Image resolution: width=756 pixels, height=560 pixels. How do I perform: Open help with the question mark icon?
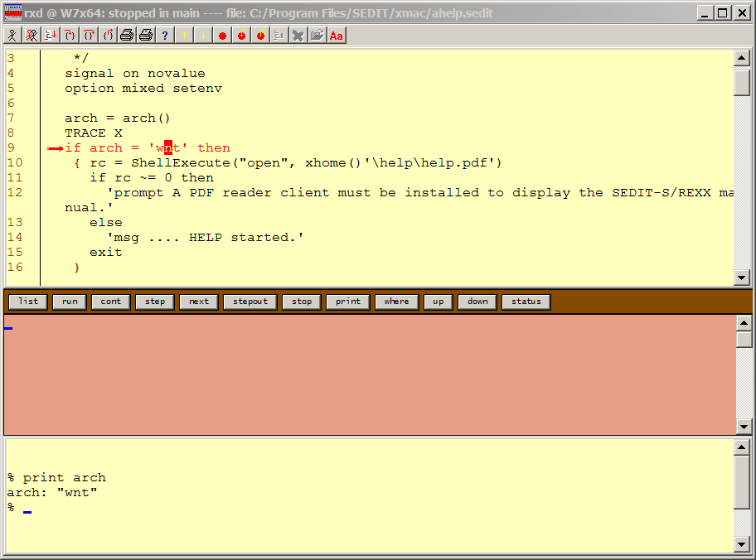coord(165,35)
